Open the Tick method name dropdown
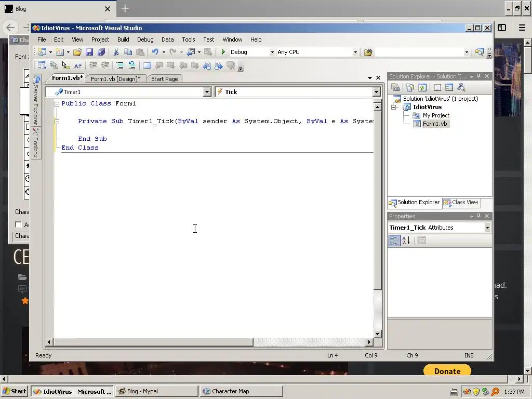 point(376,92)
